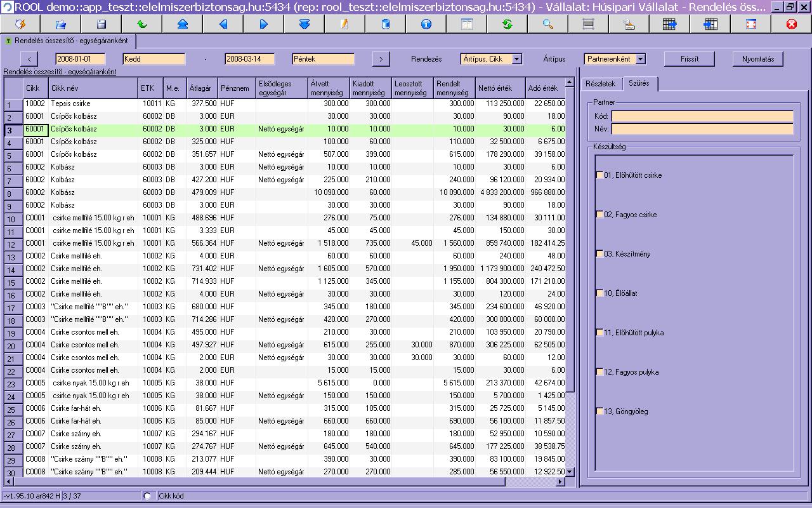Click the Partner Kód input field
This screenshot has width=812, height=508.
point(702,116)
